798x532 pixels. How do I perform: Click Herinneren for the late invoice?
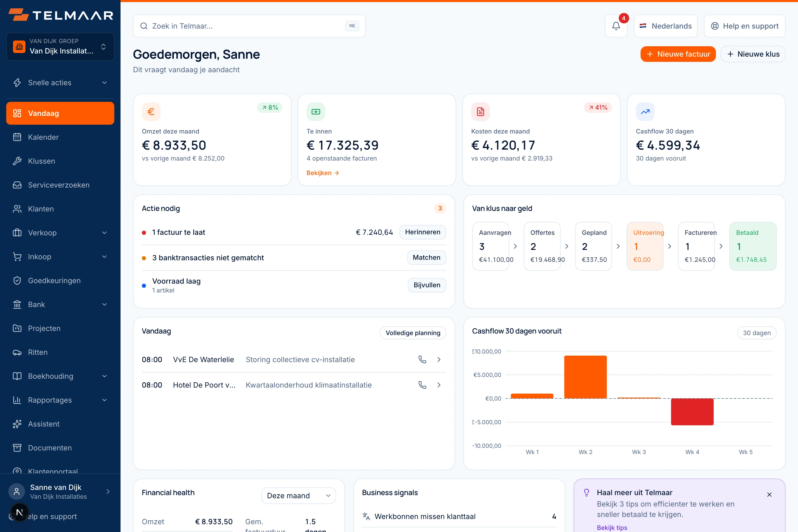(422, 232)
